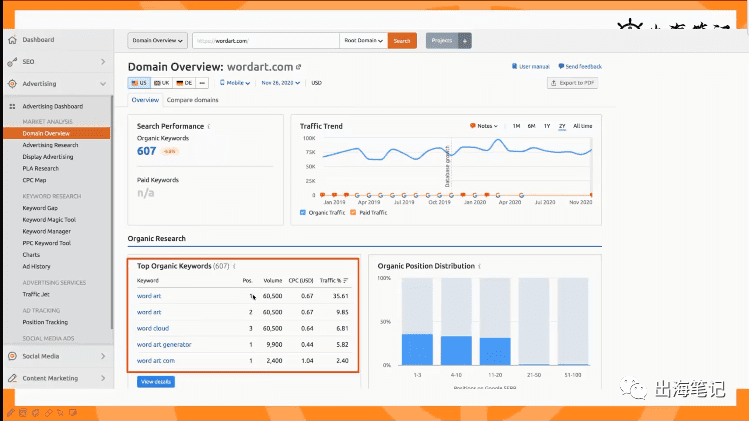The height and width of the screenshot is (421, 749).
Task: Click the User manual book icon
Action: click(x=514, y=66)
